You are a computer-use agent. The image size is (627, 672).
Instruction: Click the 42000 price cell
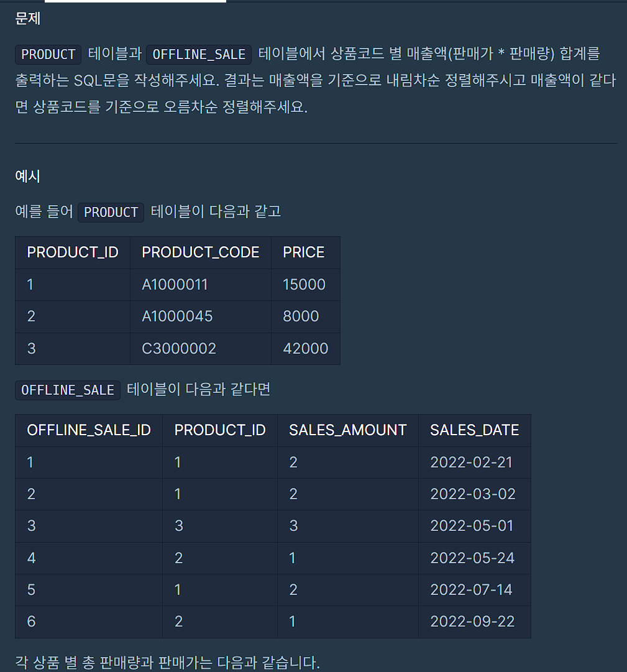(x=305, y=348)
